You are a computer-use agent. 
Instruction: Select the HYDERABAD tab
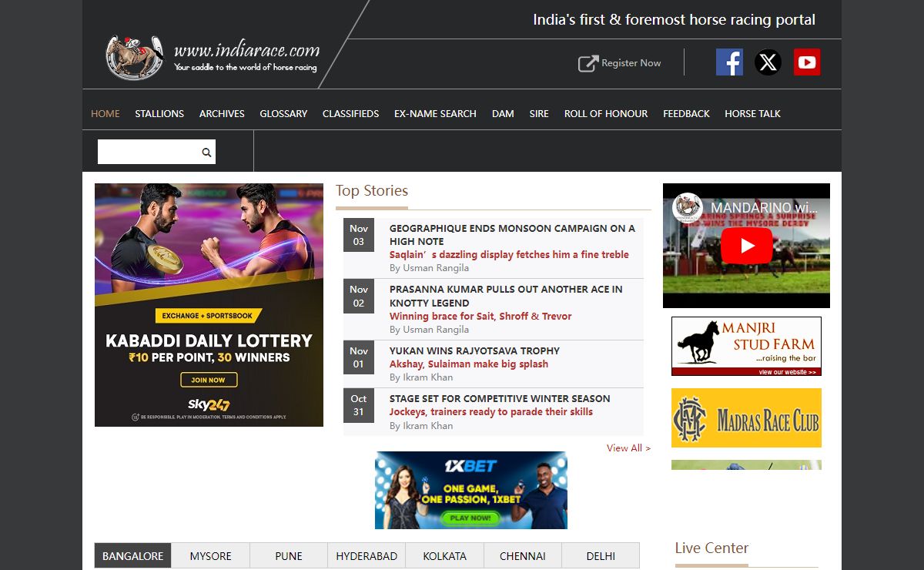367,555
